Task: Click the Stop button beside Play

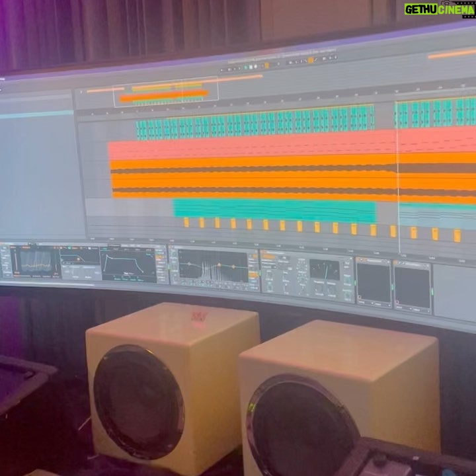Action: [251, 67]
